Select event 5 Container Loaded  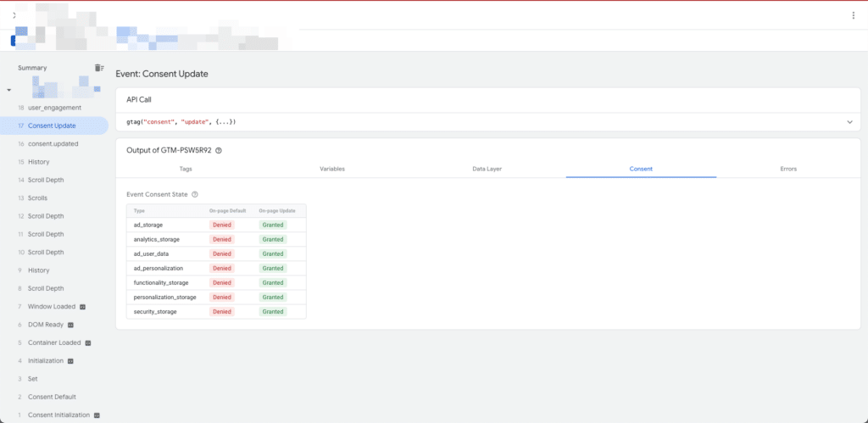[54, 342]
